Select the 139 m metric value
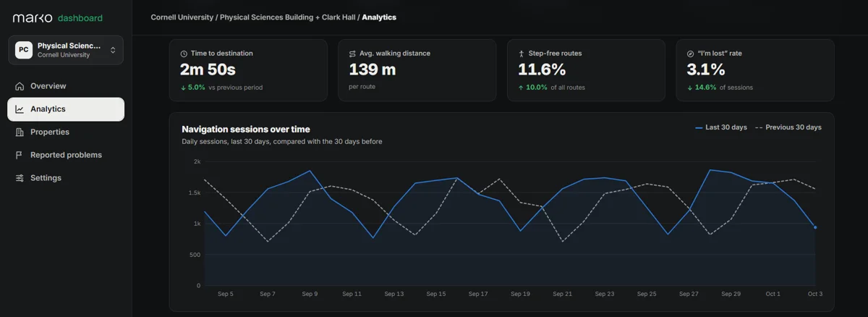This screenshot has height=317, width=868. click(373, 70)
